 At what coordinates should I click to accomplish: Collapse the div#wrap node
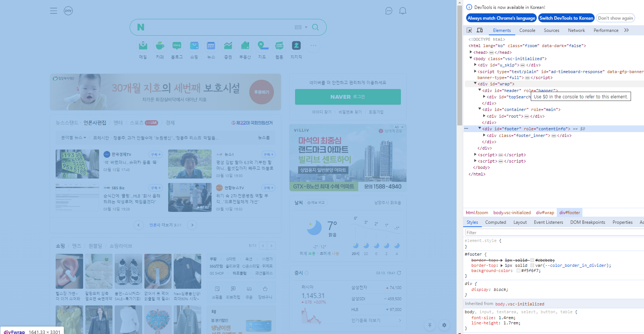475,83
